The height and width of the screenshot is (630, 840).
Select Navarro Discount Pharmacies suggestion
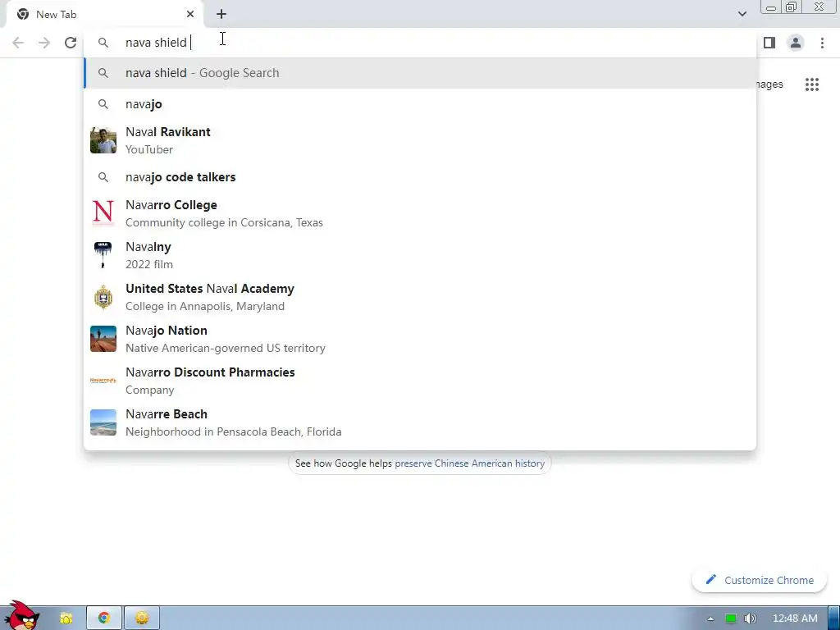420,381
